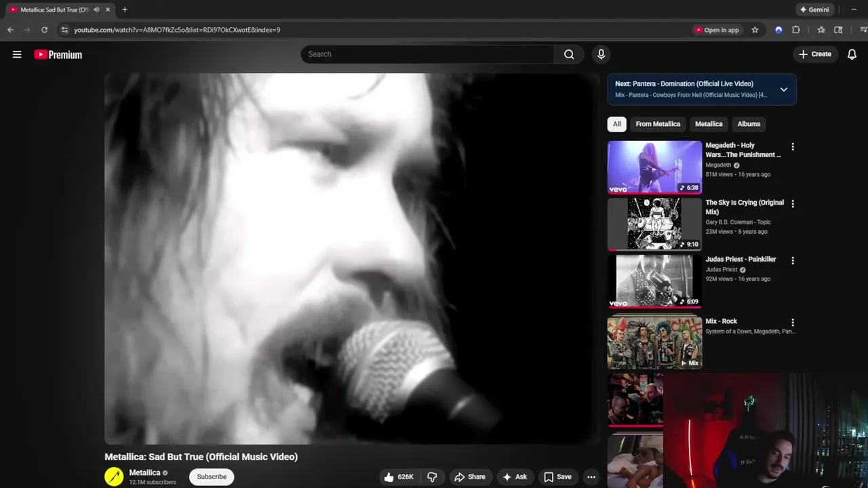Open media controls icon in toolbar
Image resolution: width=868 pixels, height=488 pixels.
point(863,30)
